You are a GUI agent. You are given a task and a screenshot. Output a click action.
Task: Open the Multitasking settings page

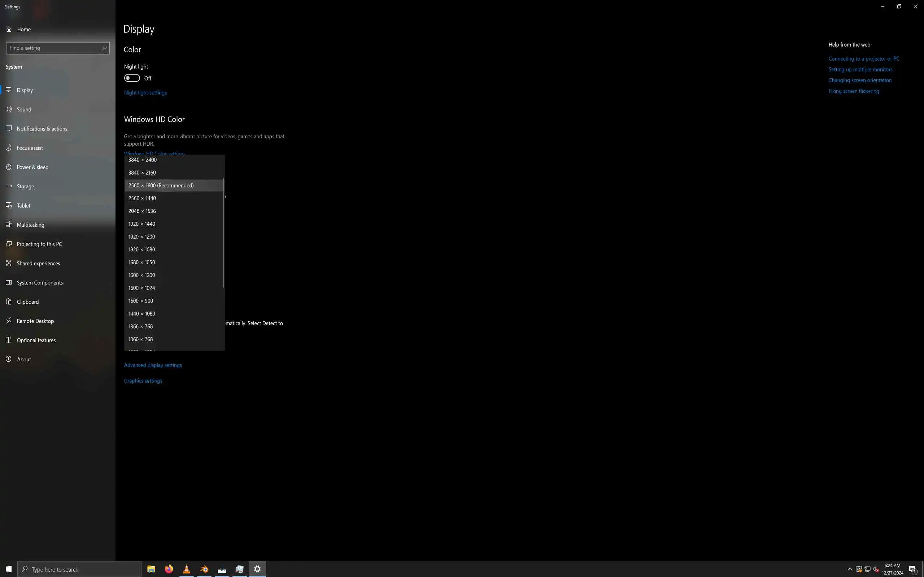(31, 225)
